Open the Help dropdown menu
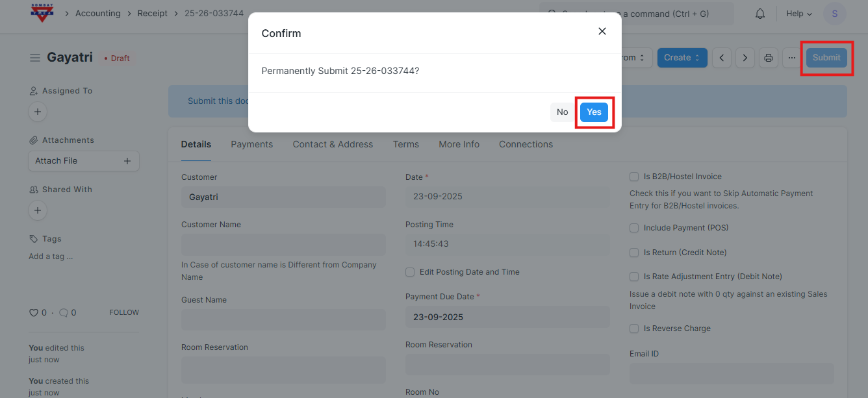The width and height of the screenshot is (868, 398). [798, 14]
